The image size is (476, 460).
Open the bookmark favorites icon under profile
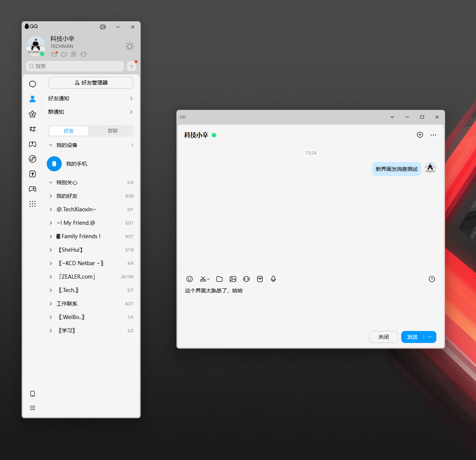[x=74, y=54]
